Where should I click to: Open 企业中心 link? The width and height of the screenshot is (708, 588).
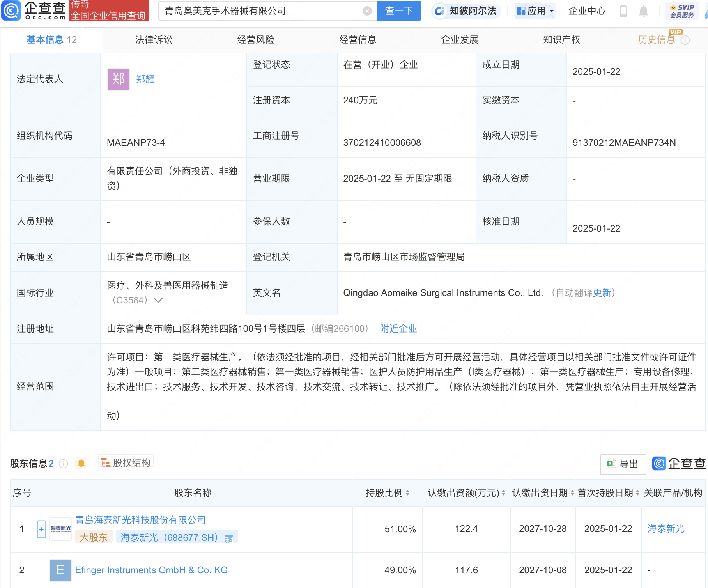point(587,11)
